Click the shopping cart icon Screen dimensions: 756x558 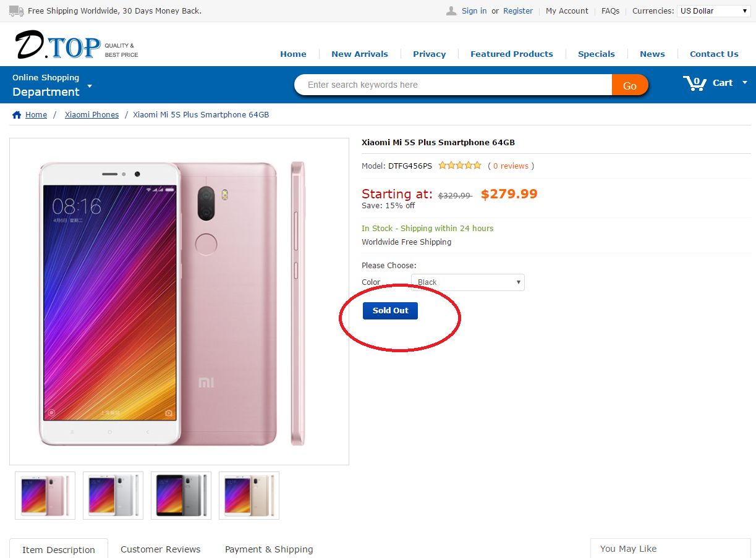695,83
